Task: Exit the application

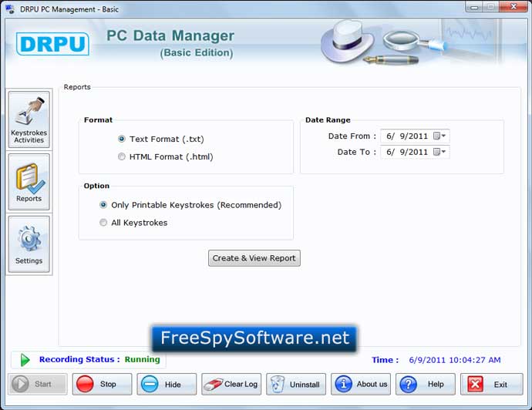Action: coord(492,385)
